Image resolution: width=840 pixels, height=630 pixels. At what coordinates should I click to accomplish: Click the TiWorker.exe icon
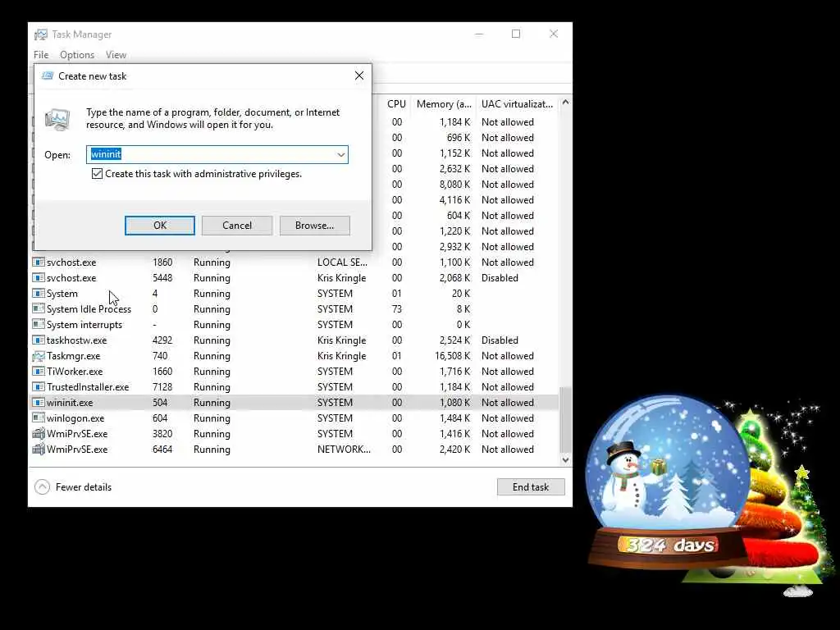pos(38,372)
